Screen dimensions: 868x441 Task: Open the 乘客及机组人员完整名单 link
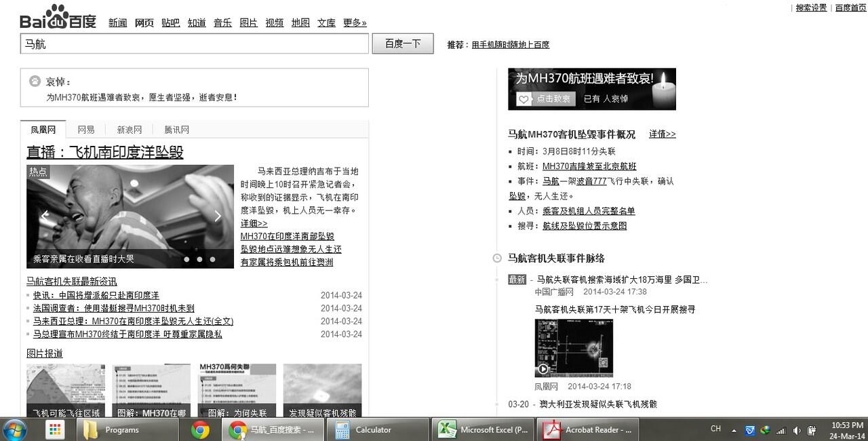click(589, 211)
